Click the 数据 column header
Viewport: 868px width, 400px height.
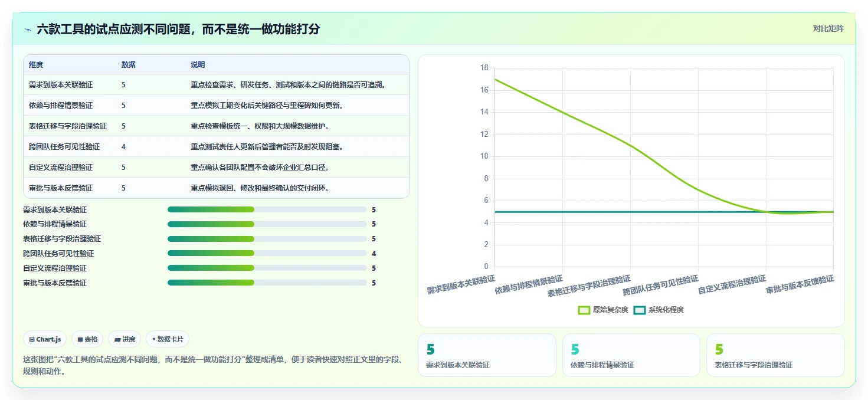click(129, 65)
